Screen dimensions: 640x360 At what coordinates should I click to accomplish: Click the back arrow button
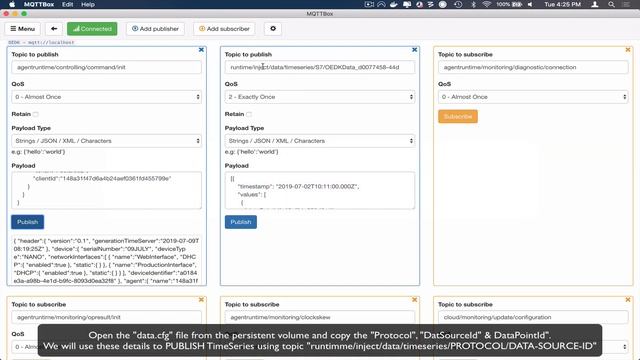point(54,29)
